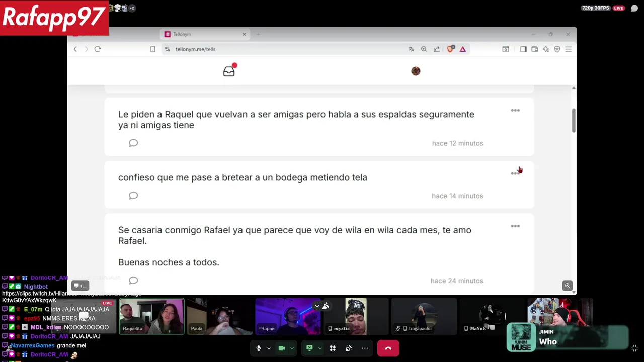
Task: Open more call options ellipsis
Action: [x=365, y=348]
